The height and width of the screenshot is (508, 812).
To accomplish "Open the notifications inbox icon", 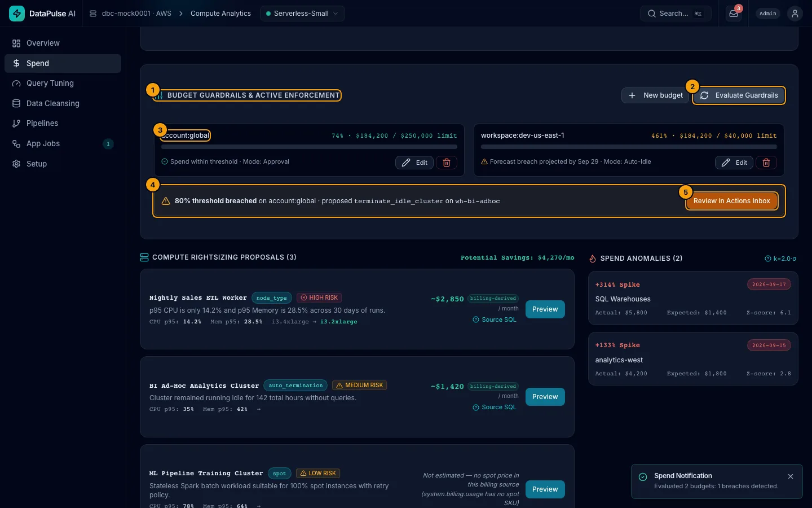I will tap(733, 14).
